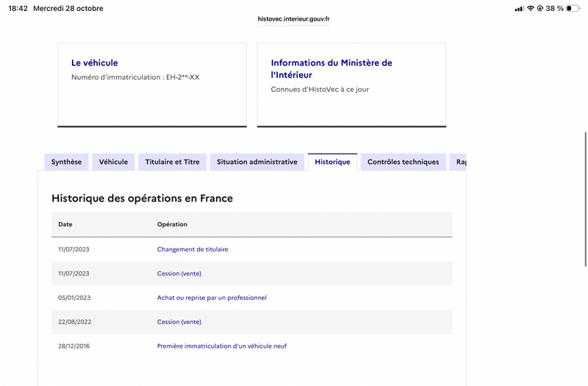Select the Situation administrative tab
Viewport: 588px width, 386px height.
pyautogui.click(x=257, y=162)
